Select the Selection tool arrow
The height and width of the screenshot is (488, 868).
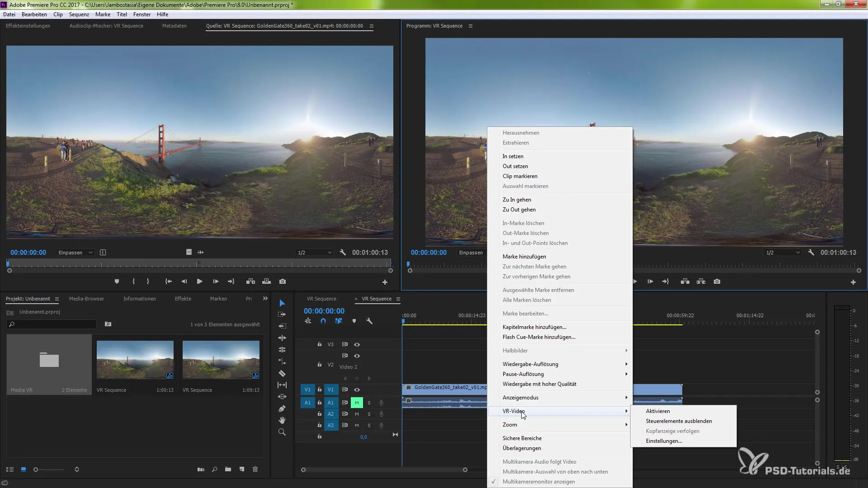[282, 303]
